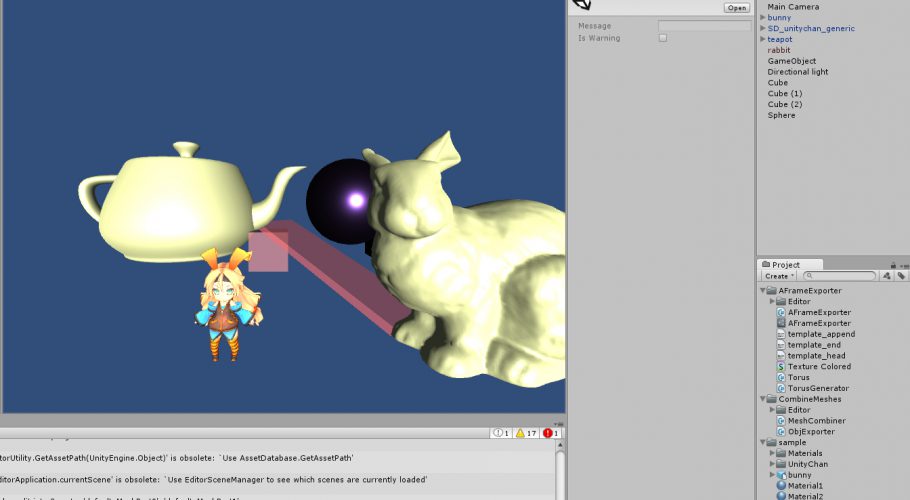This screenshot has height=500, width=910.
Task: Toggle warning messages filter showing 17
Action: point(526,433)
